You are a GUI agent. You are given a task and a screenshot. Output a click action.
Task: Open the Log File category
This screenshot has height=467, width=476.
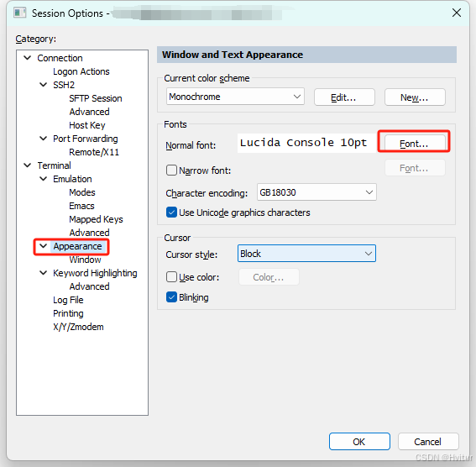68,300
